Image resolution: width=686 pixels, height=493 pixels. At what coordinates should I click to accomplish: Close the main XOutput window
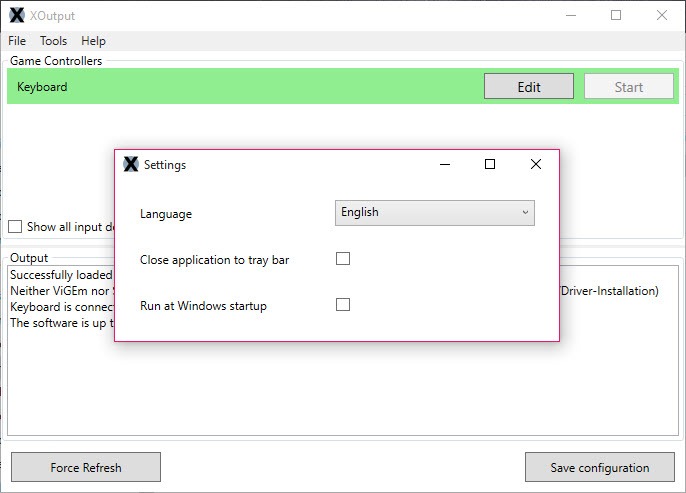tap(662, 15)
